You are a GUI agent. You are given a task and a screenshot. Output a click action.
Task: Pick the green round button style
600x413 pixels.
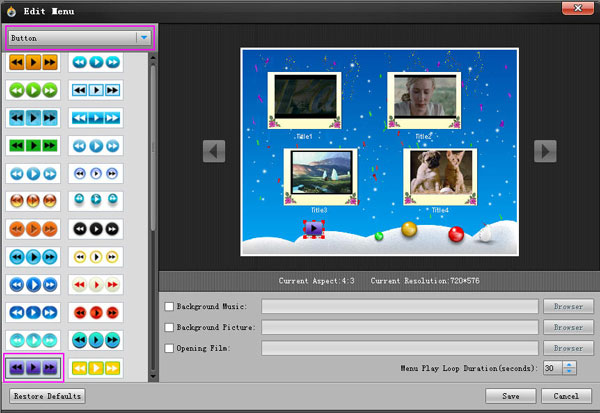coord(34,90)
